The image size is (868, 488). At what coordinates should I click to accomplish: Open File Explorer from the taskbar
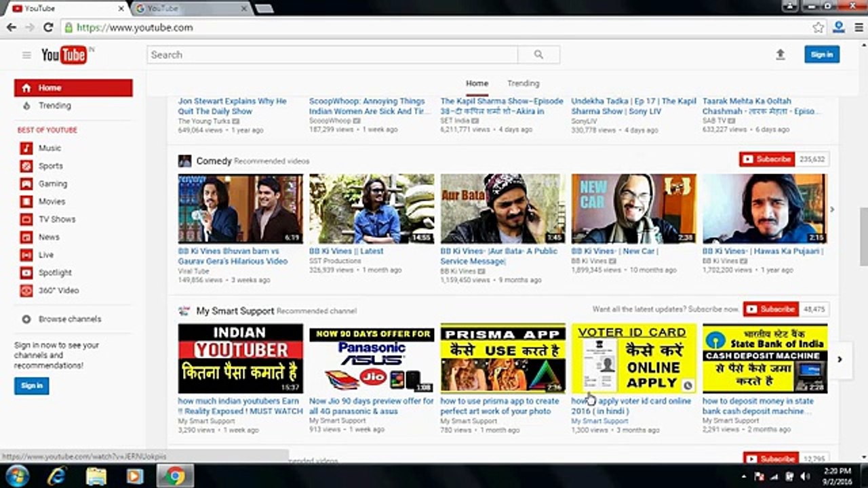tap(96, 476)
